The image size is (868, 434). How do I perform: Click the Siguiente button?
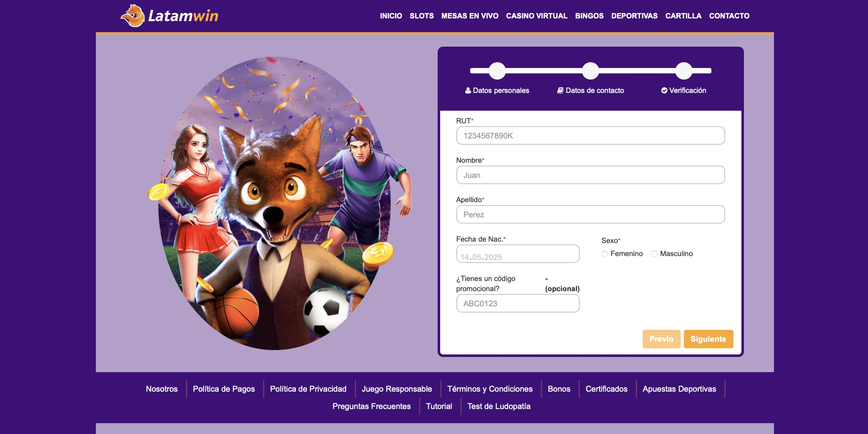coord(709,339)
